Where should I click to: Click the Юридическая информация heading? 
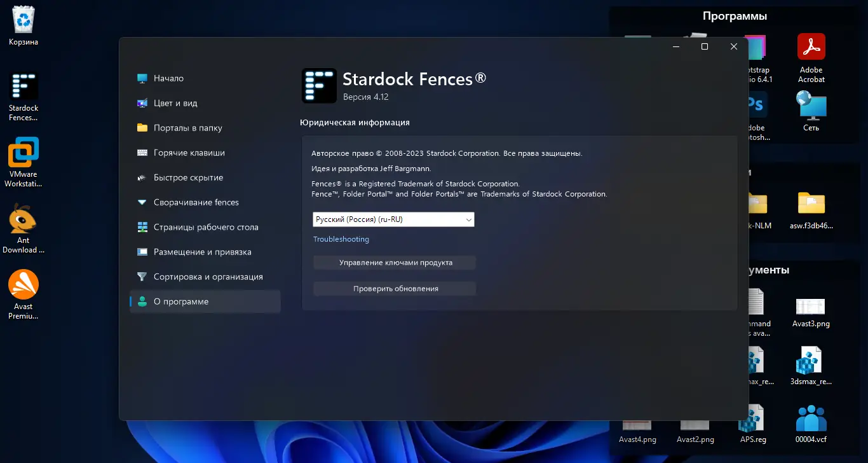[355, 123]
